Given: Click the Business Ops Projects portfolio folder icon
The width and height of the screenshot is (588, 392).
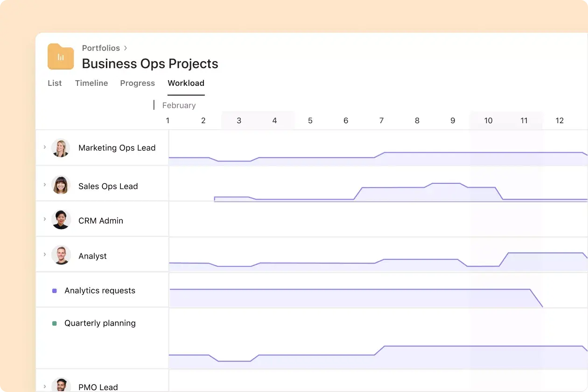Looking at the screenshot, I should coord(60,56).
